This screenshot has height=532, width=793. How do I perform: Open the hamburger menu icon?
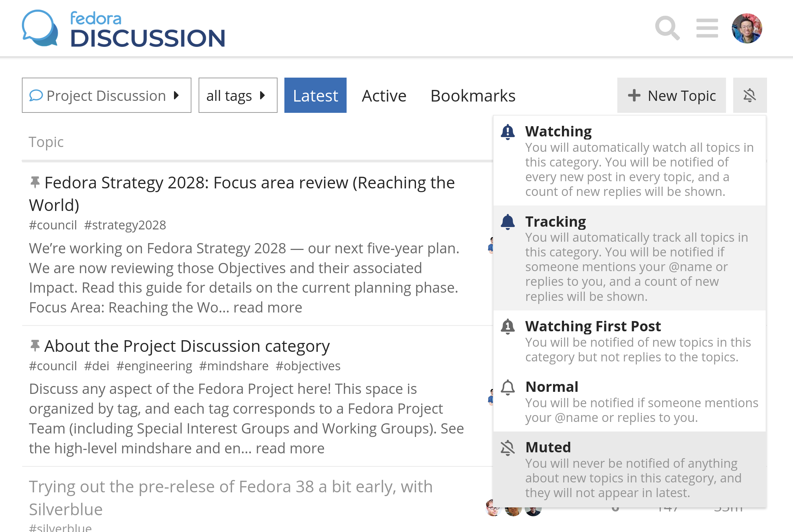pos(707,28)
